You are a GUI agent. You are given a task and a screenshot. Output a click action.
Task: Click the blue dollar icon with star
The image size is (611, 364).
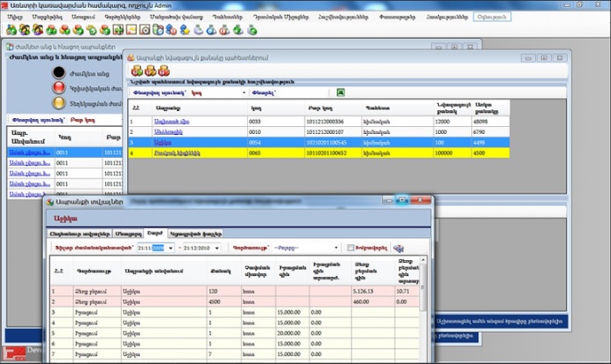coord(184,30)
